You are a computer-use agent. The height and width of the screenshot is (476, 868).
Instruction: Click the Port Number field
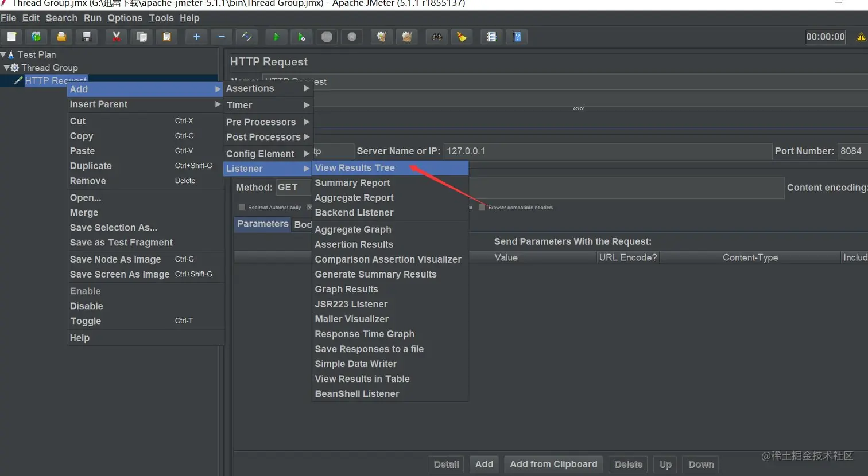(x=852, y=151)
